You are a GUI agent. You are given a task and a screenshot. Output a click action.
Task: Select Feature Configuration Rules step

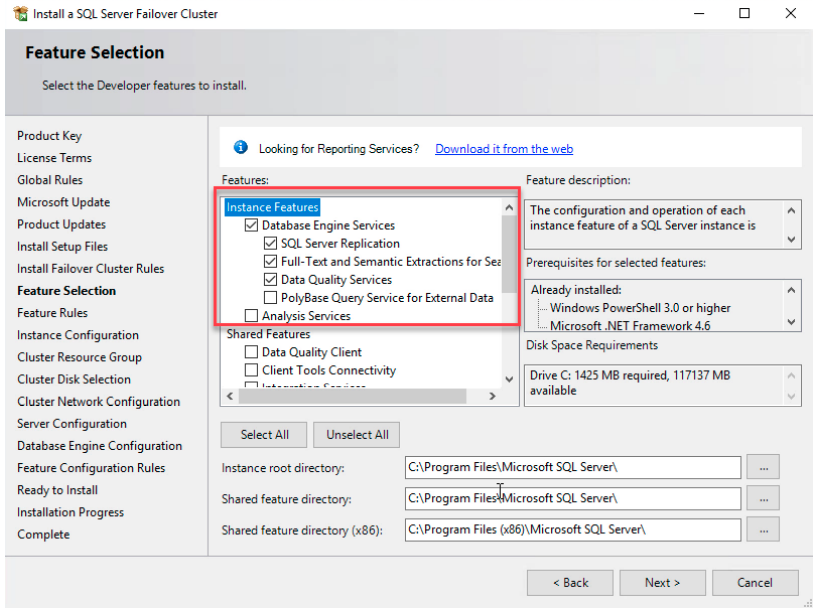[91, 468]
